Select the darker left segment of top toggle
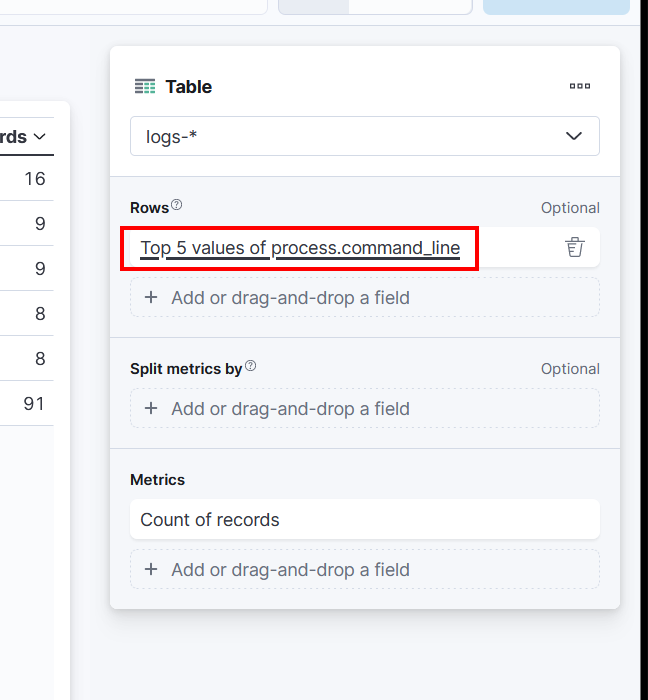The height and width of the screenshot is (700, 648). point(313,6)
